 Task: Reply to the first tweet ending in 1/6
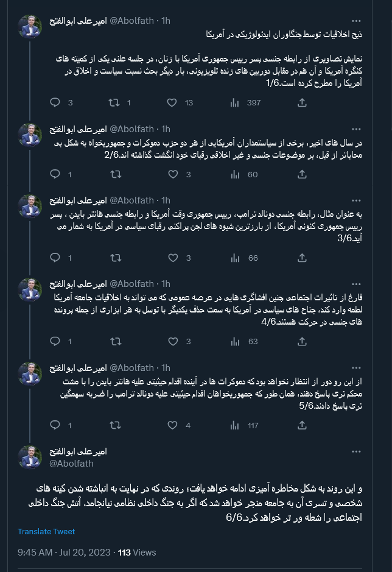coord(55,103)
